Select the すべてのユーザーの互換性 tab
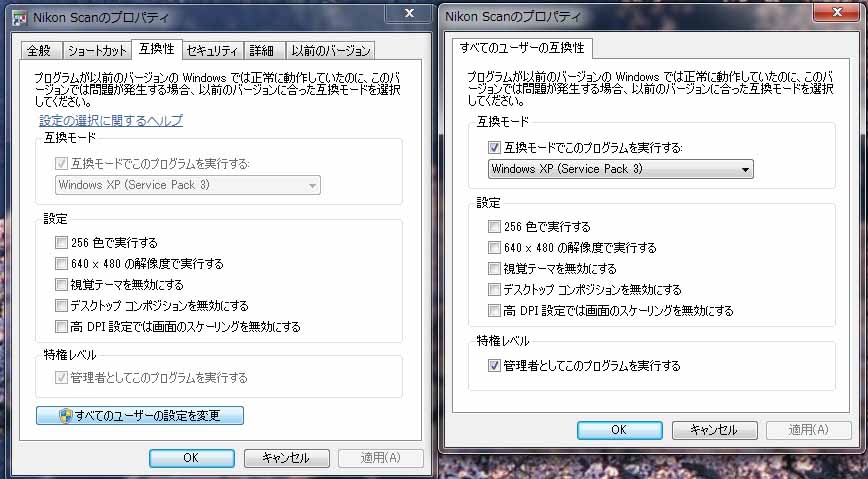Image resolution: width=868 pixels, height=479 pixels. 523,48
